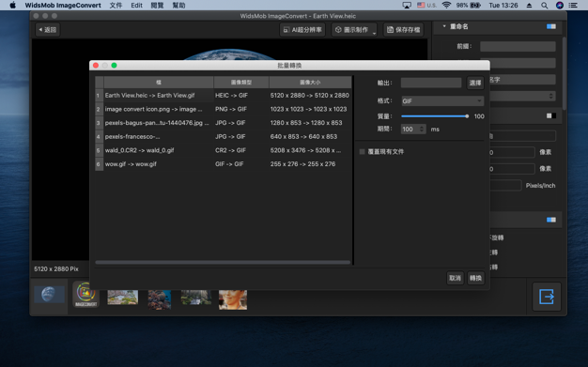The width and height of the screenshot is (588, 367).
Task: Open Spotlight search in the menu bar
Action: click(544, 6)
